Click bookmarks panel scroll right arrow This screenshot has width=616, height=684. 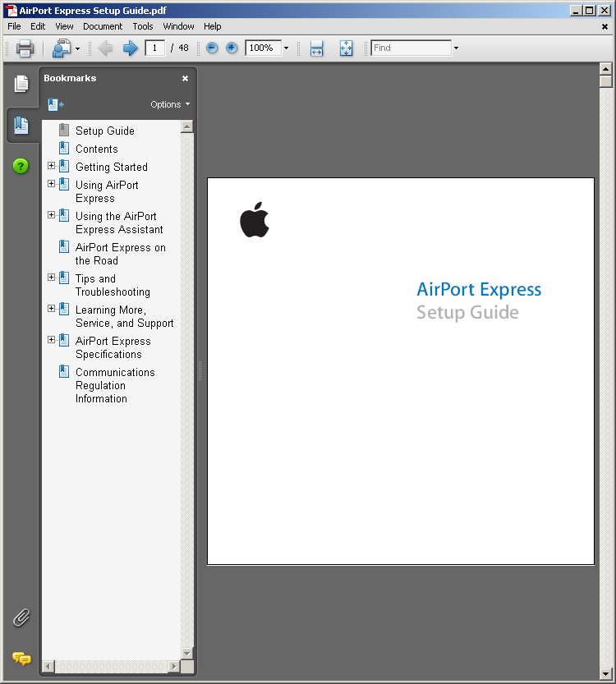point(174,667)
